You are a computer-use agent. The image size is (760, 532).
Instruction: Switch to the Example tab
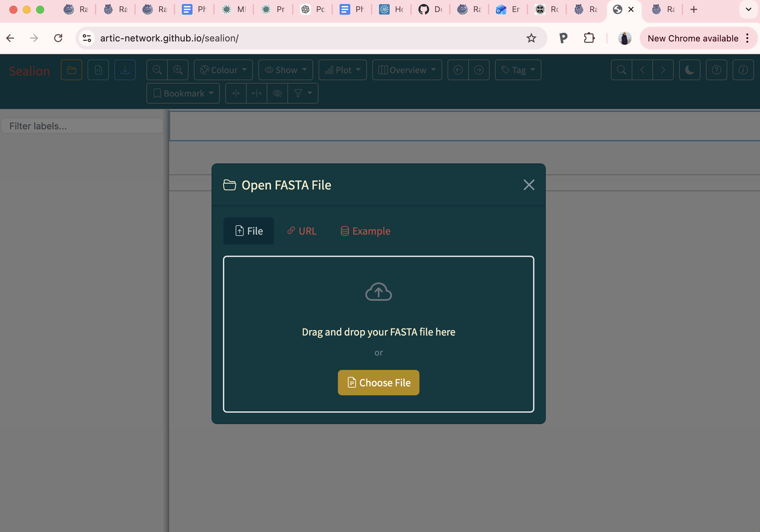coord(365,231)
